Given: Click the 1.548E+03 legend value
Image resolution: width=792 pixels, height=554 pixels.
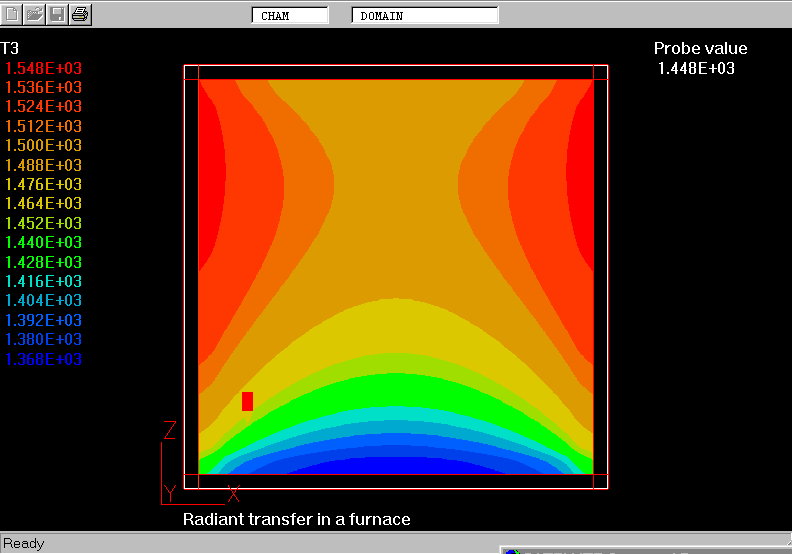Looking at the screenshot, I should (44, 68).
